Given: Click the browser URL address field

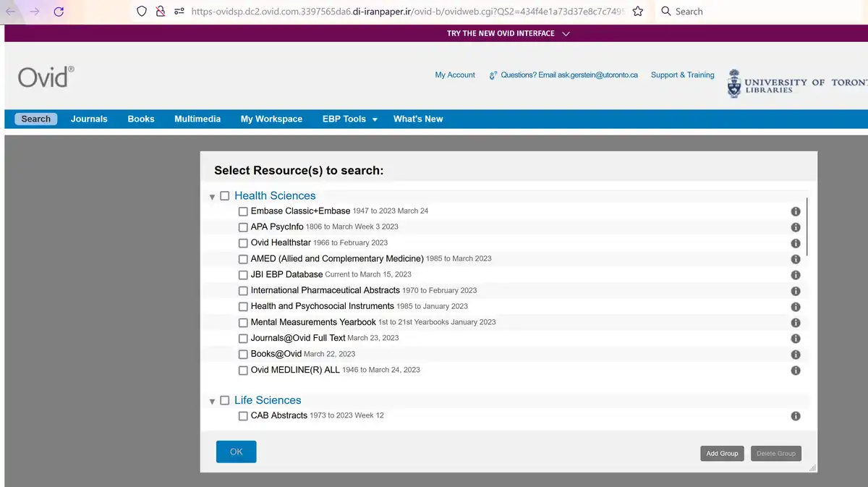Looking at the screenshot, I should pos(407,12).
